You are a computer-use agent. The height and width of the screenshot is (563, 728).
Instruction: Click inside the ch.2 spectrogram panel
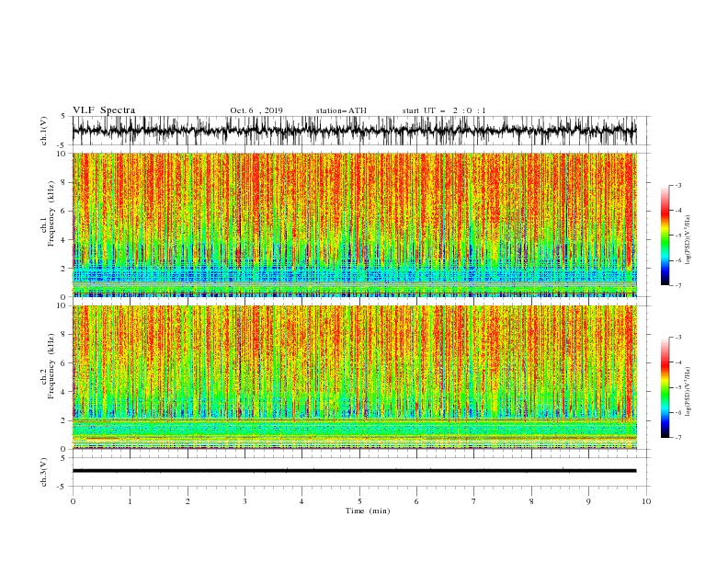coord(355,377)
